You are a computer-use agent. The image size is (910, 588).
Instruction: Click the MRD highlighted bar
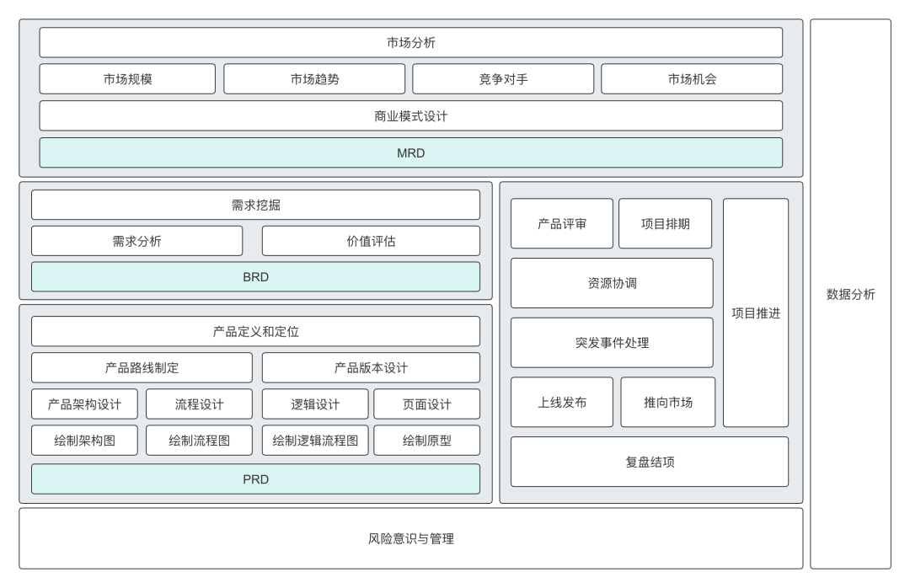(410, 153)
